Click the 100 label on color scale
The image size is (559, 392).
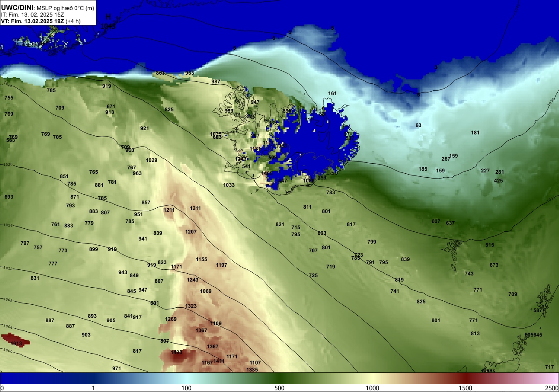click(186, 389)
